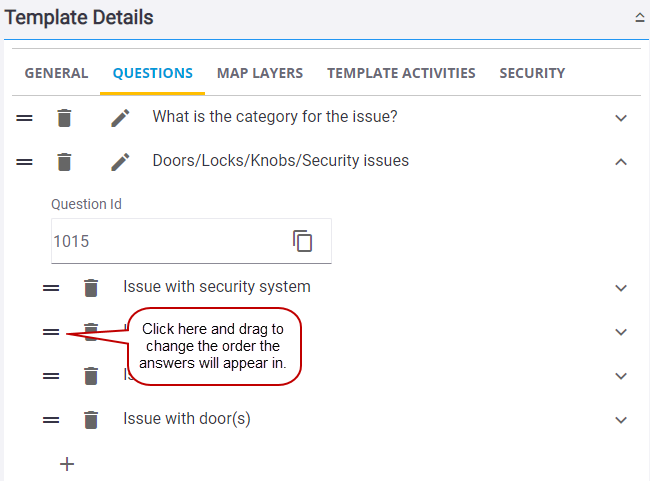Edit the 'What is the category' question
Screen dimensions: 650x481
pos(120,118)
